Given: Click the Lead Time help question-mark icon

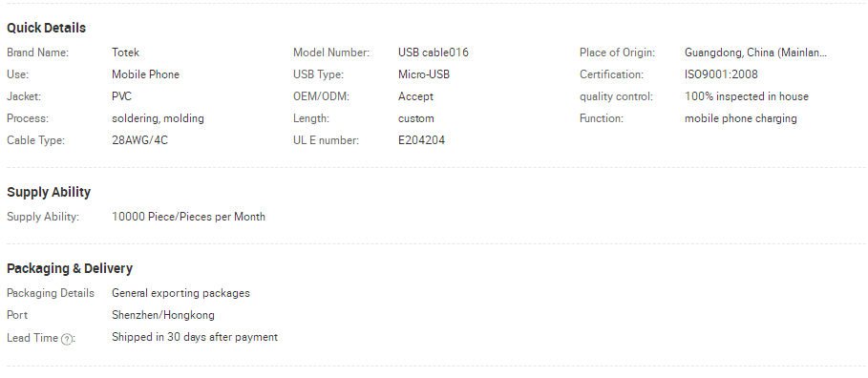Looking at the screenshot, I should 67,339.
